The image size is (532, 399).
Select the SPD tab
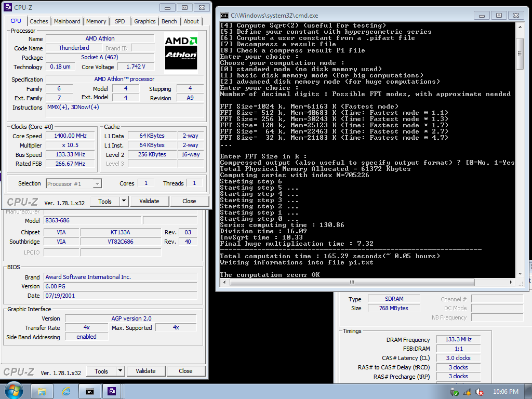(x=120, y=21)
